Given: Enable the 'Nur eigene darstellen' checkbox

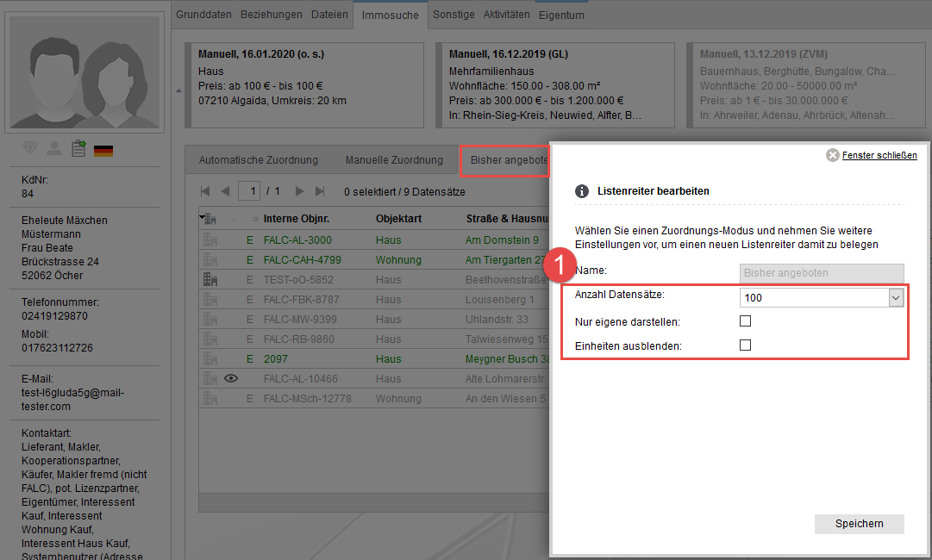Looking at the screenshot, I should click(x=746, y=321).
